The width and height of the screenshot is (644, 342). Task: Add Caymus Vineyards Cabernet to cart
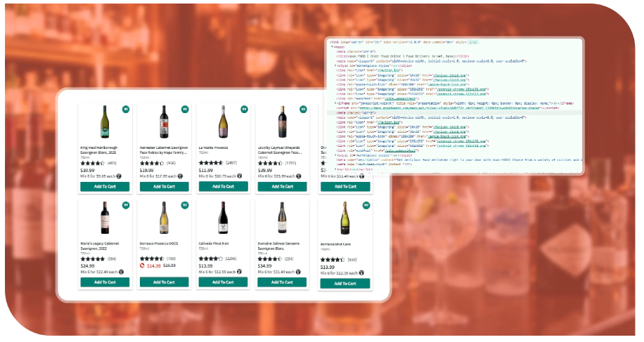click(282, 187)
